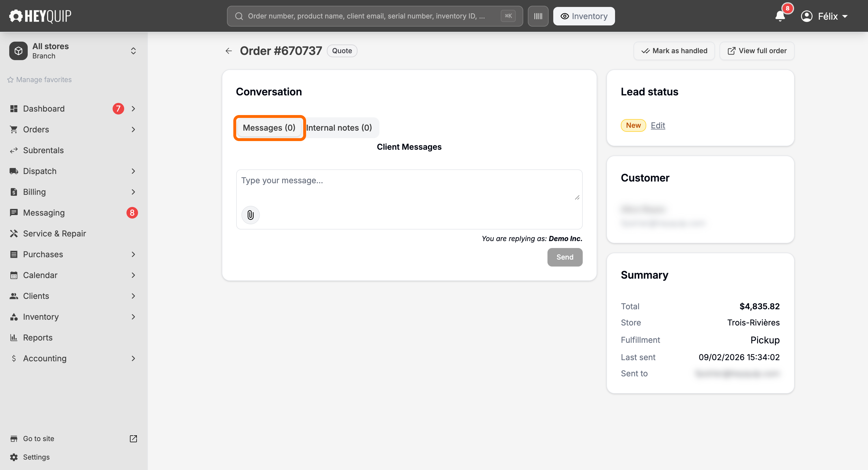
Task: Open Subrentals in the sidebar
Action: (x=73, y=150)
